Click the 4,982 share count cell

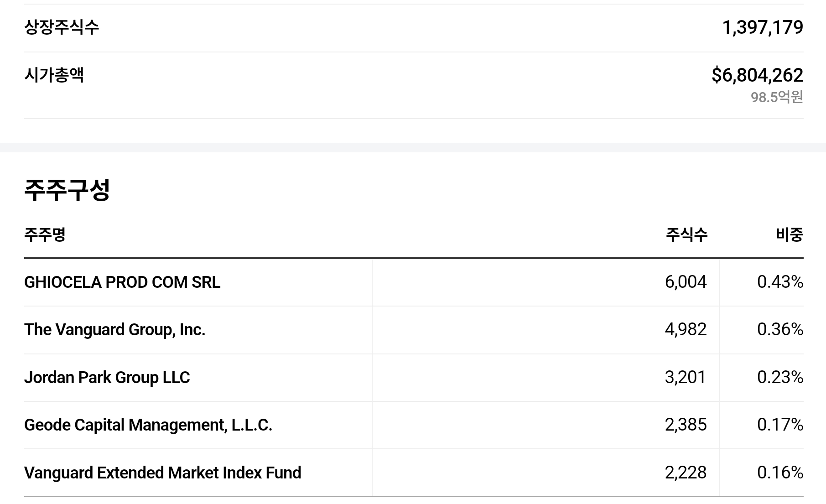click(x=686, y=329)
